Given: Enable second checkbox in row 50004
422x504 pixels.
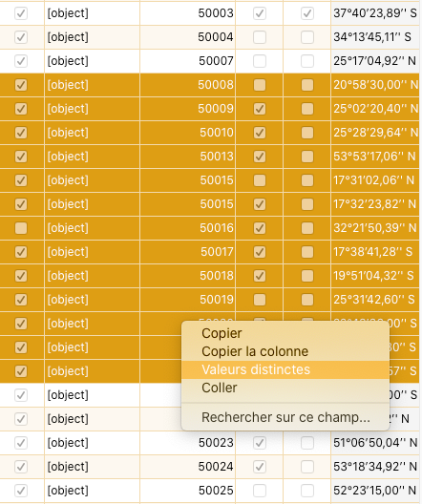Looking at the screenshot, I should [260, 37].
